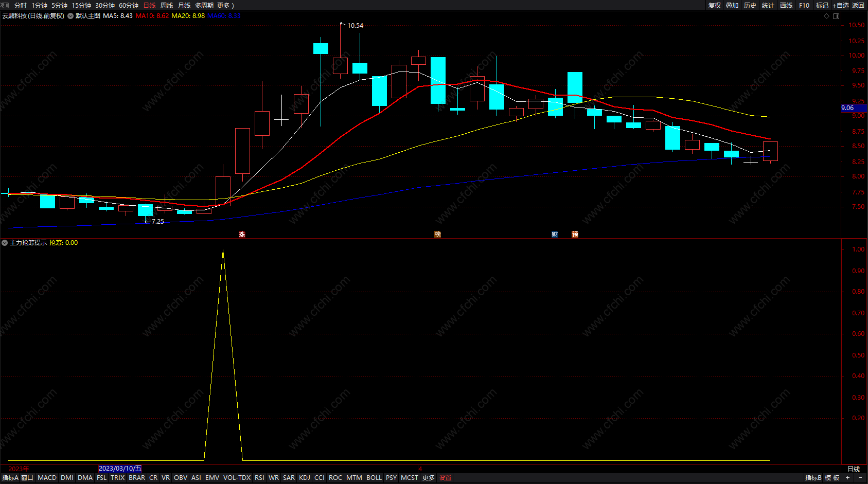Click 返回 to go back
868x484 pixels.
[x=858, y=6]
